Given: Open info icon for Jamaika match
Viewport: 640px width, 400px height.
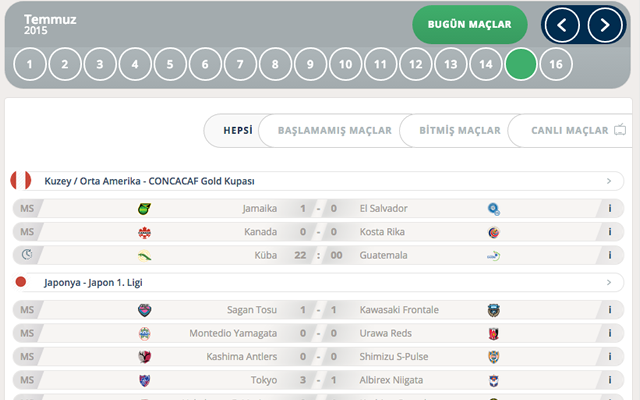Looking at the screenshot, I should 610,209.
